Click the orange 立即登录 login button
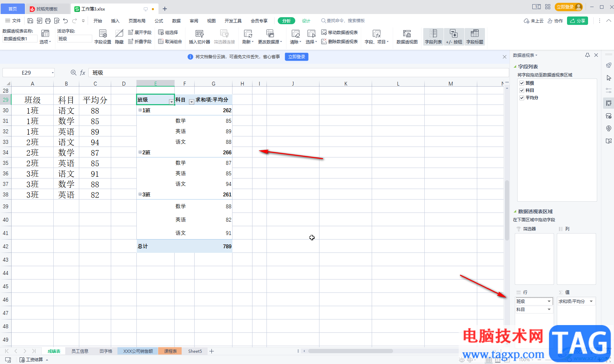This screenshot has width=614, height=364. (568, 7)
